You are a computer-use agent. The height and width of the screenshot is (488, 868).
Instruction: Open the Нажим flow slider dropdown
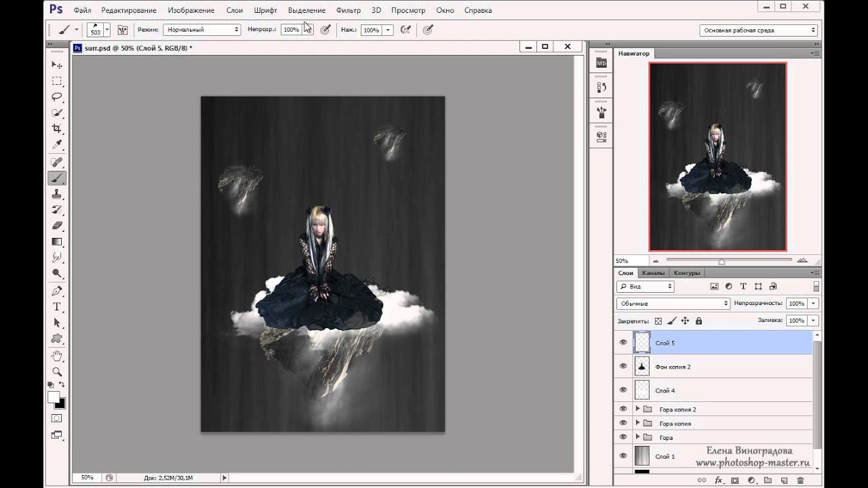click(x=388, y=30)
